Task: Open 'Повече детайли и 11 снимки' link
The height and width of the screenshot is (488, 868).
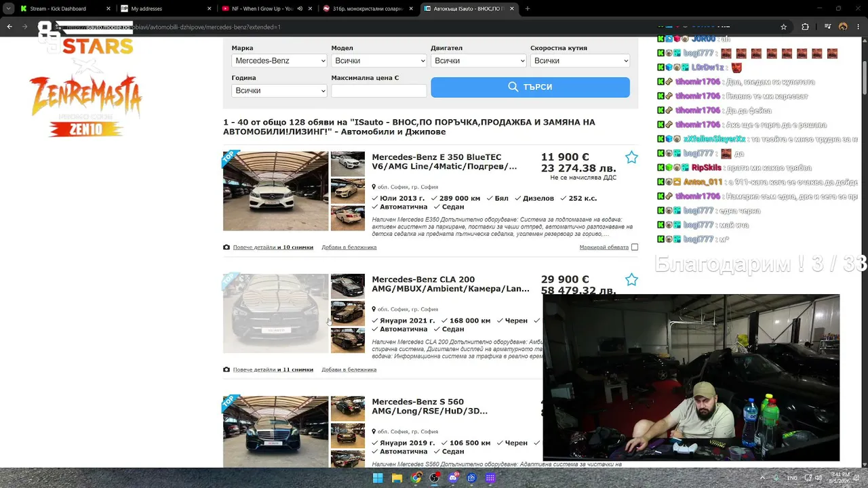Action: pos(273,370)
